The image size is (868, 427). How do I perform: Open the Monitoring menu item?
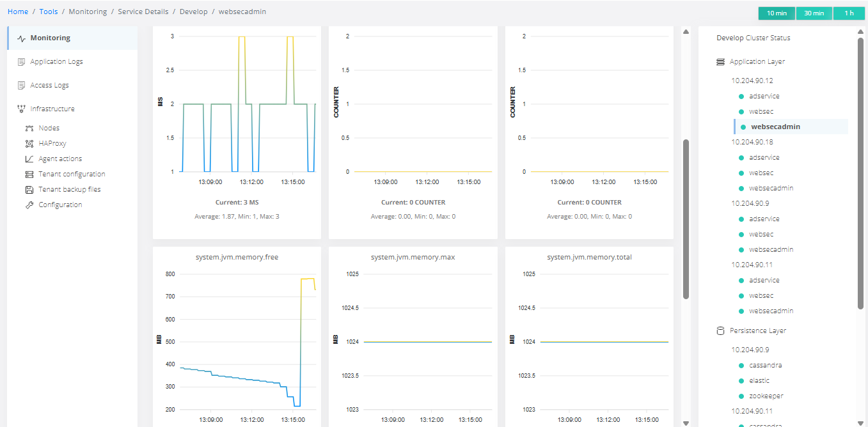[72, 38]
